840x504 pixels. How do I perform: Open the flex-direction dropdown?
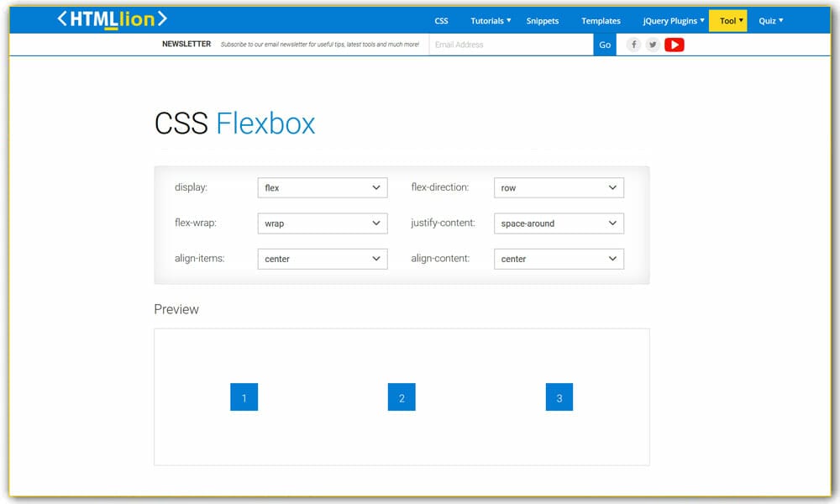pyautogui.click(x=558, y=187)
